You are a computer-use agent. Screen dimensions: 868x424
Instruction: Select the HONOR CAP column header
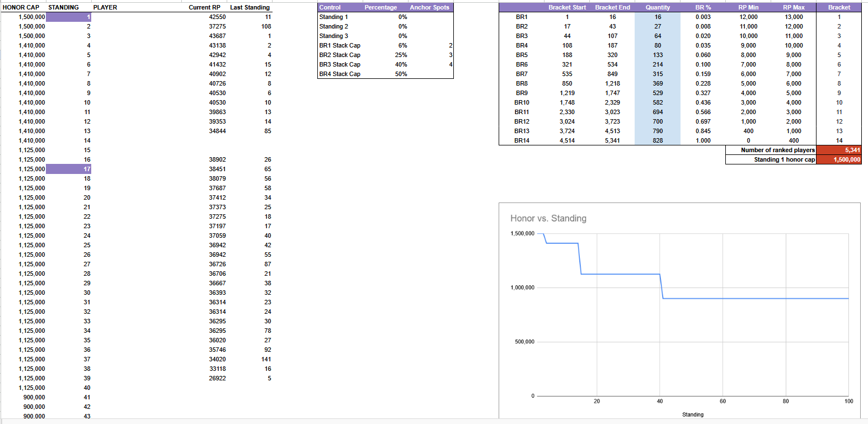tap(21, 7)
